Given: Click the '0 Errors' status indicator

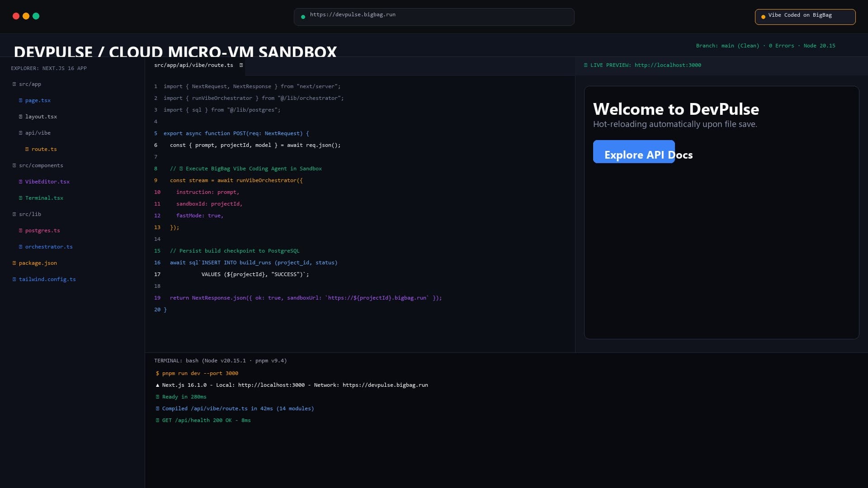Looking at the screenshot, I should [781, 46].
